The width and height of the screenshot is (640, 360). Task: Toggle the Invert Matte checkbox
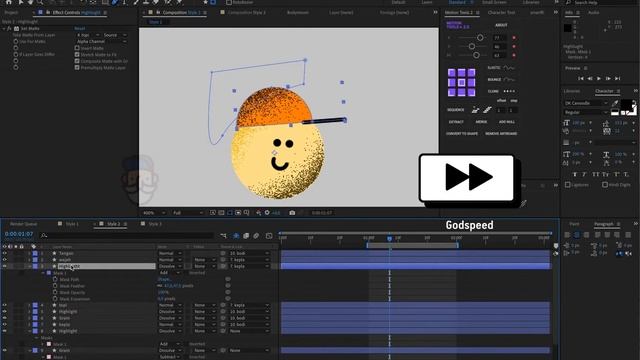pos(77,48)
